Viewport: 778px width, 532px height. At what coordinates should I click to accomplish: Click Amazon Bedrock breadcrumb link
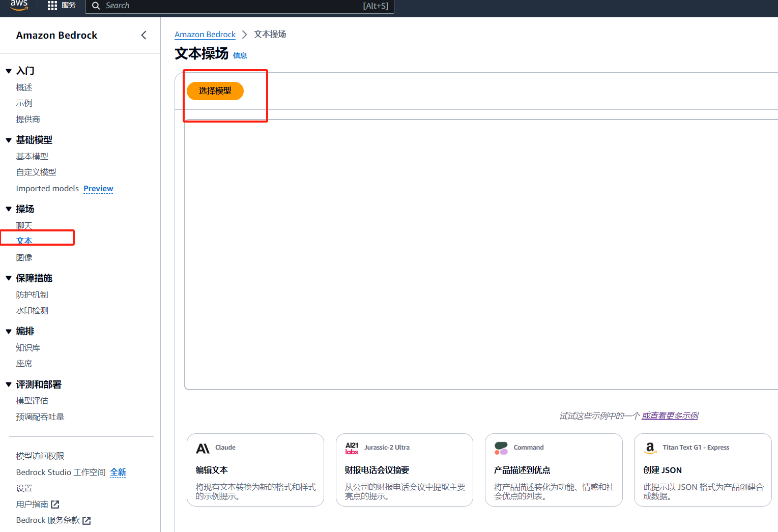coord(205,35)
